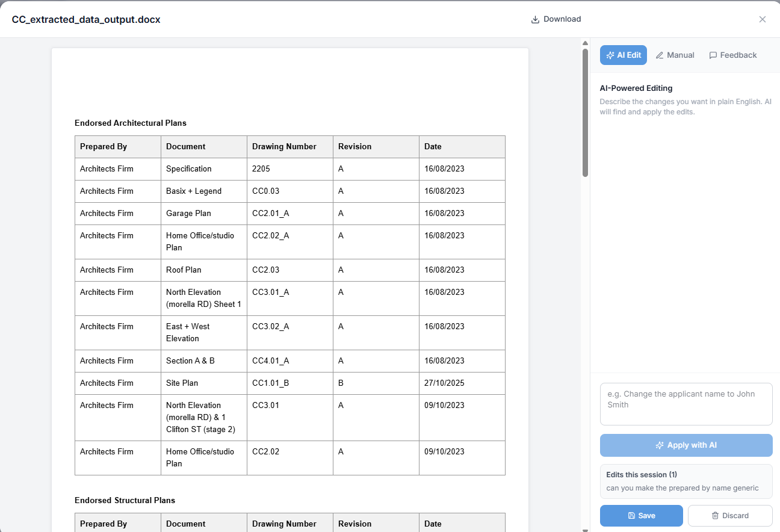Select the AI Edit tab
780x532 pixels.
[x=623, y=55]
